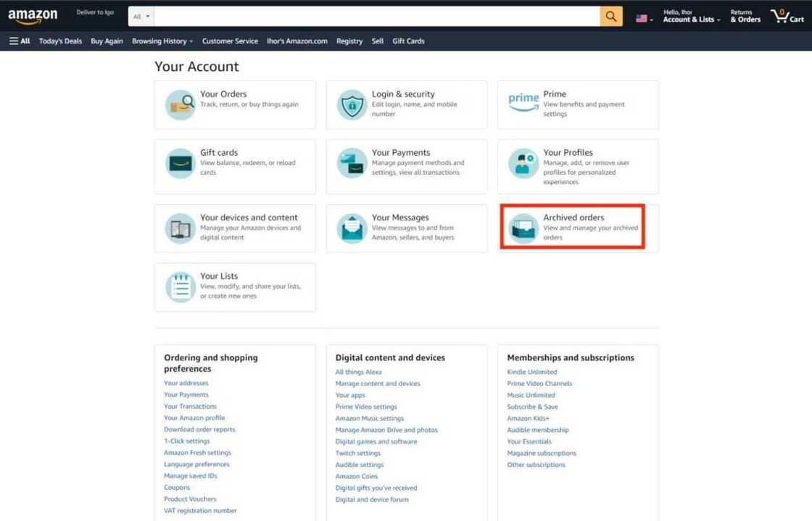Open the Prime card title
The height and width of the screenshot is (521, 812).
(555, 94)
